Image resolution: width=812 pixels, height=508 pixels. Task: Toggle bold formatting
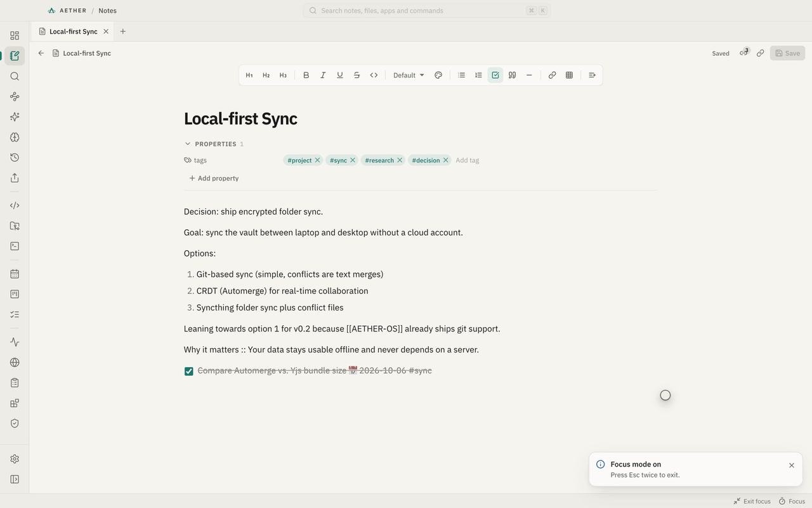[306, 75]
